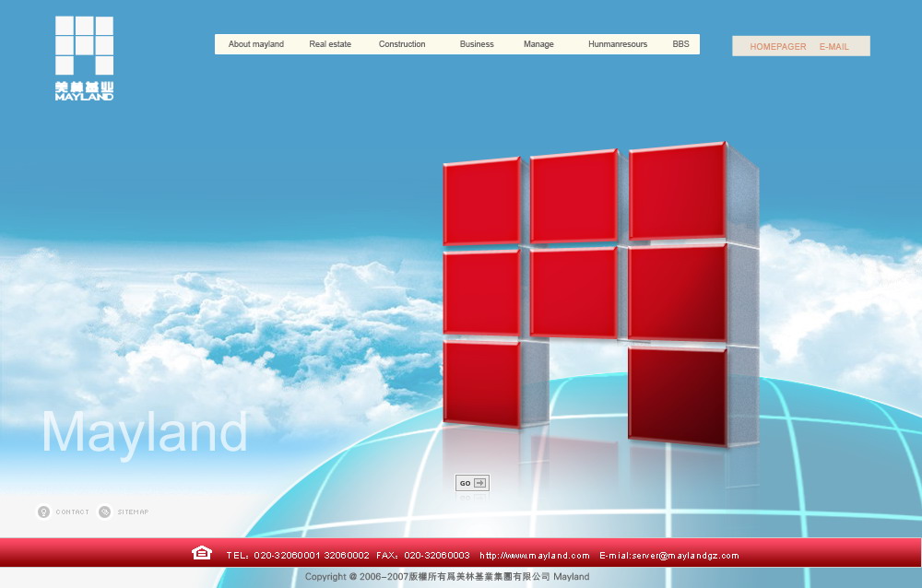
Task: Open the About mayland menu
Action: [x=255, y=44]
